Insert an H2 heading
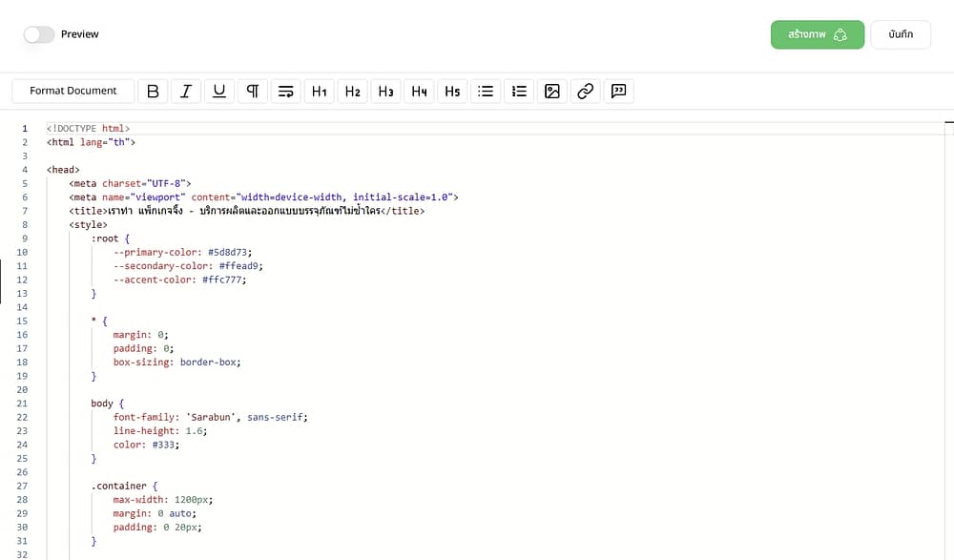Screen dimensions: 954x560 [x=353, y=91]
